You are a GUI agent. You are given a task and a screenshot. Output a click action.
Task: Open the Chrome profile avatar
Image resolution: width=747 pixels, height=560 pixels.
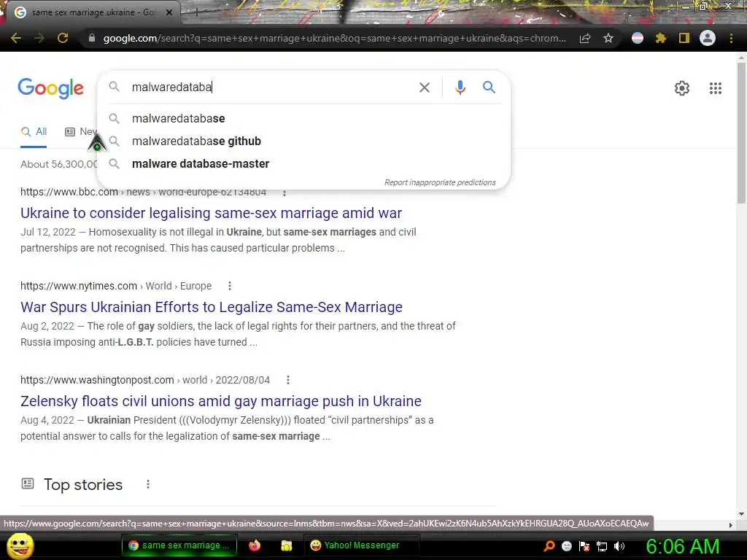[x=708, y=38]
